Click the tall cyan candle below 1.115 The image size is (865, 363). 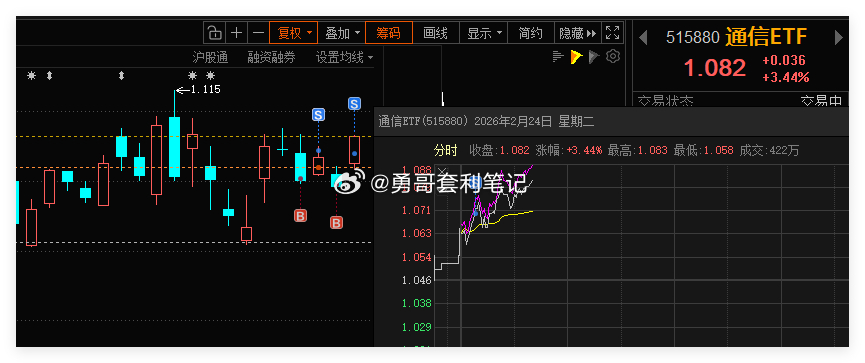(174, 146)
